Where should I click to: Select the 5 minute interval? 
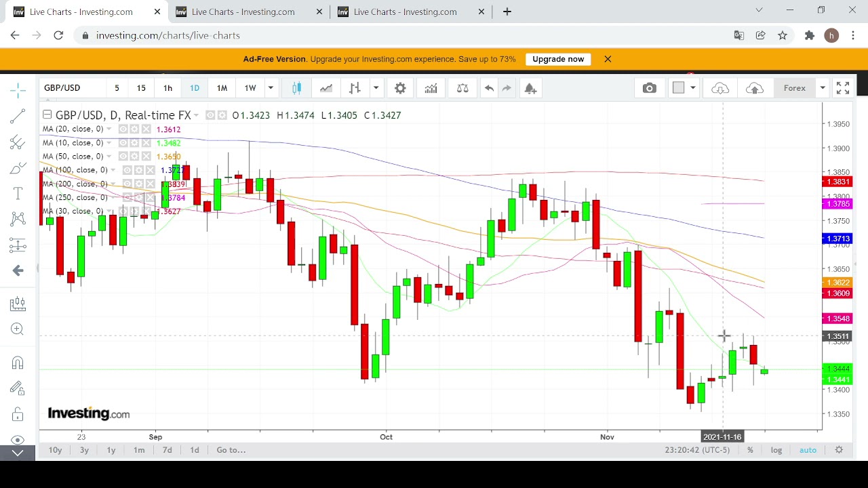(x=117, y=88)
